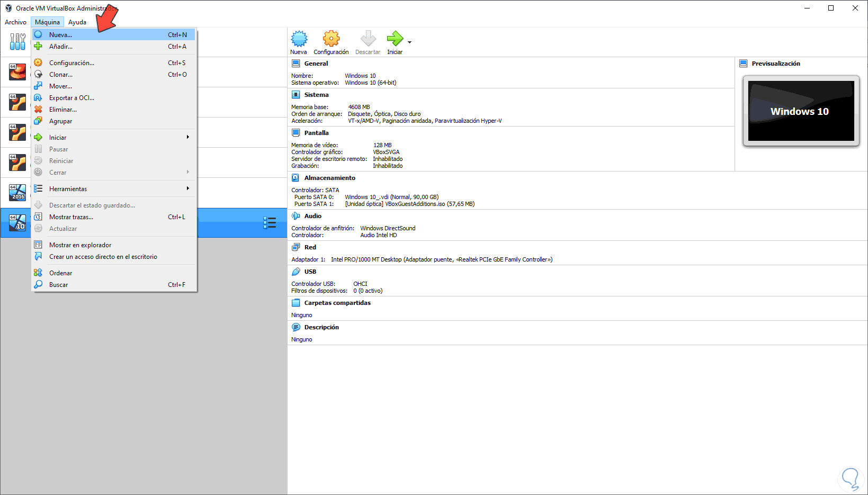Click the optical drive "VBoxGuestAdditions.iso" entry
Screen dimensions: 868x495
[410, 204]
